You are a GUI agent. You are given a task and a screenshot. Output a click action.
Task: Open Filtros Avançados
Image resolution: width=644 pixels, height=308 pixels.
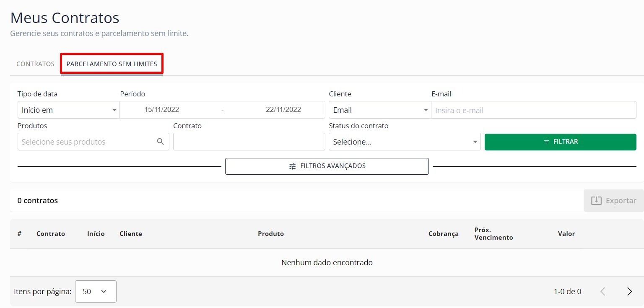click(327, 166)
